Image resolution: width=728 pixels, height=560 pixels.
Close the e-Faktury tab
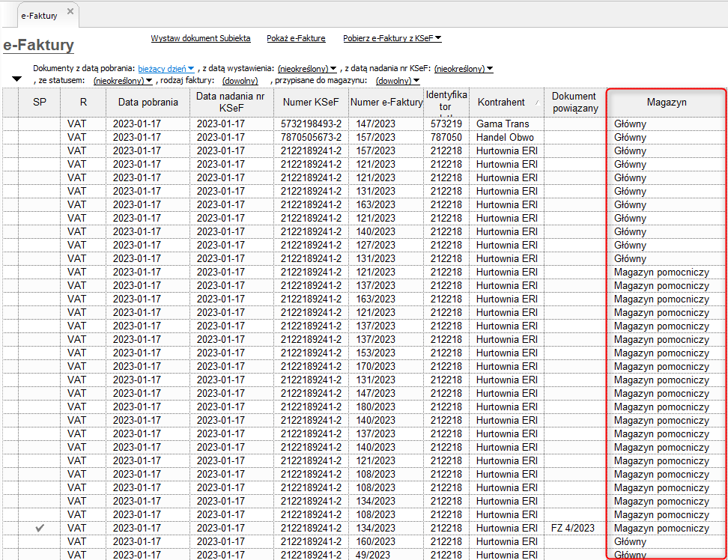point(70,11)
